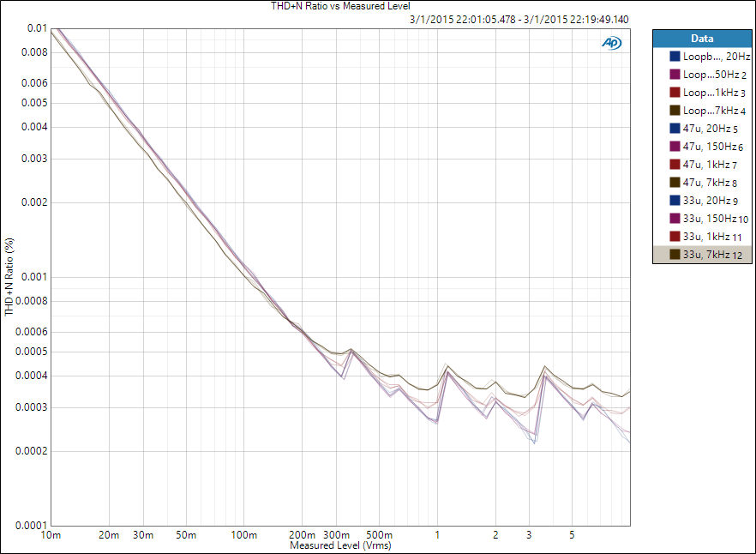The width and height of the screenshot is (756, 554).
Task: Select legend entry 'Loop...1kHz 3'
Action: (x=702, y=93)
